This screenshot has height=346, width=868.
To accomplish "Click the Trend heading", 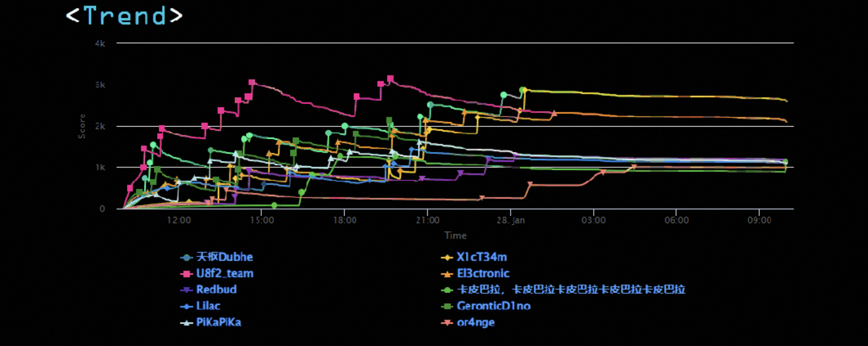I will coord(124,16).
